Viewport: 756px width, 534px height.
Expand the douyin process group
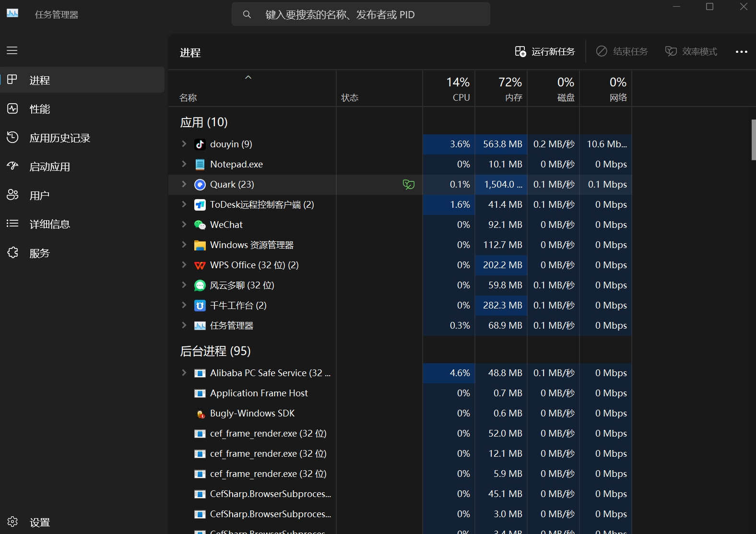[x=184, y=144]
